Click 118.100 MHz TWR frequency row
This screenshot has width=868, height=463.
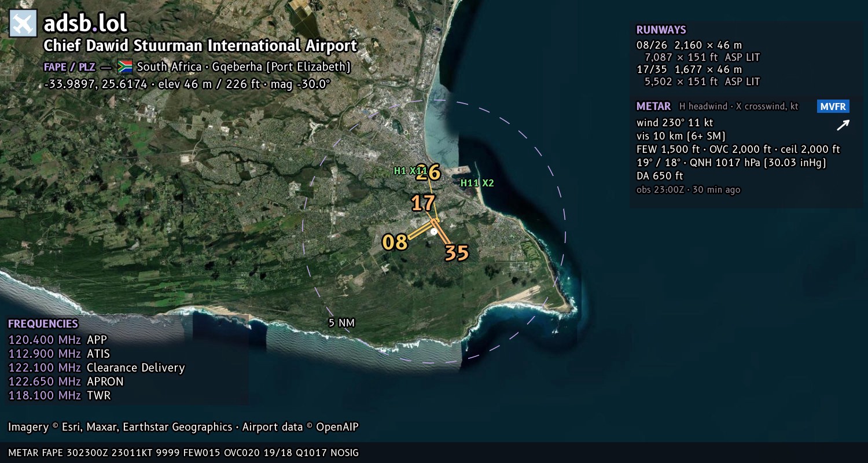[59, 395]
